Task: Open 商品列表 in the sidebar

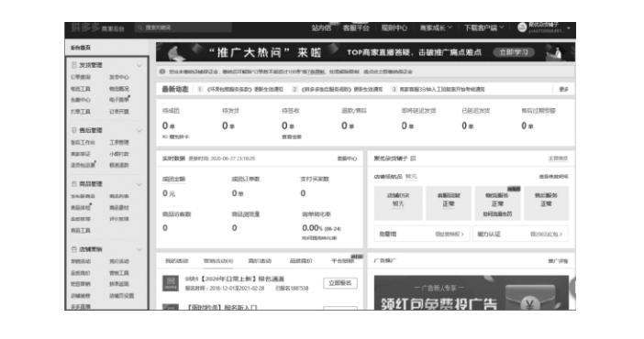Action: [119, 196]
